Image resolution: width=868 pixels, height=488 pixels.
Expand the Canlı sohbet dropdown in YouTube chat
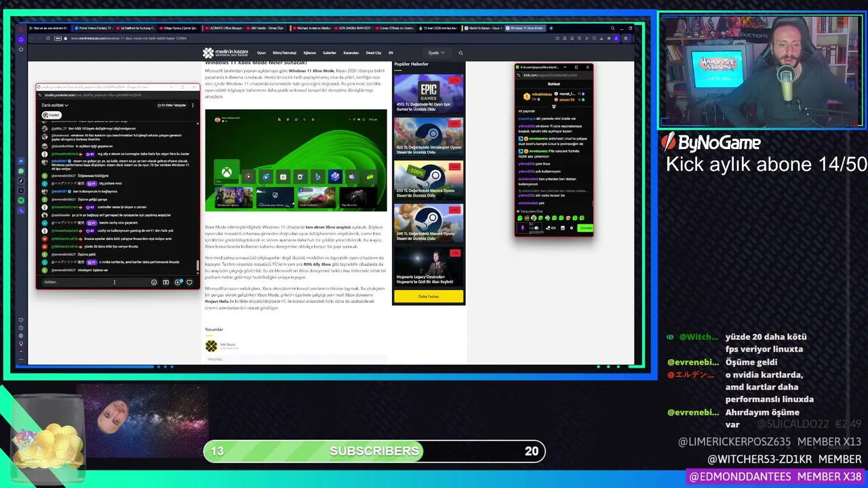(x=55, y=105)
